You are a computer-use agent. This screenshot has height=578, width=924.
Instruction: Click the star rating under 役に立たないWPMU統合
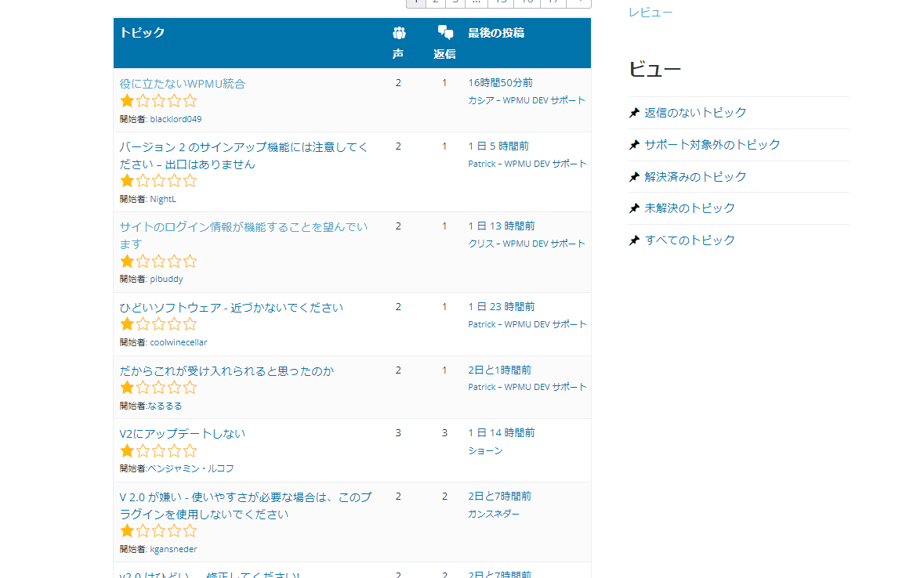point(158,101)
